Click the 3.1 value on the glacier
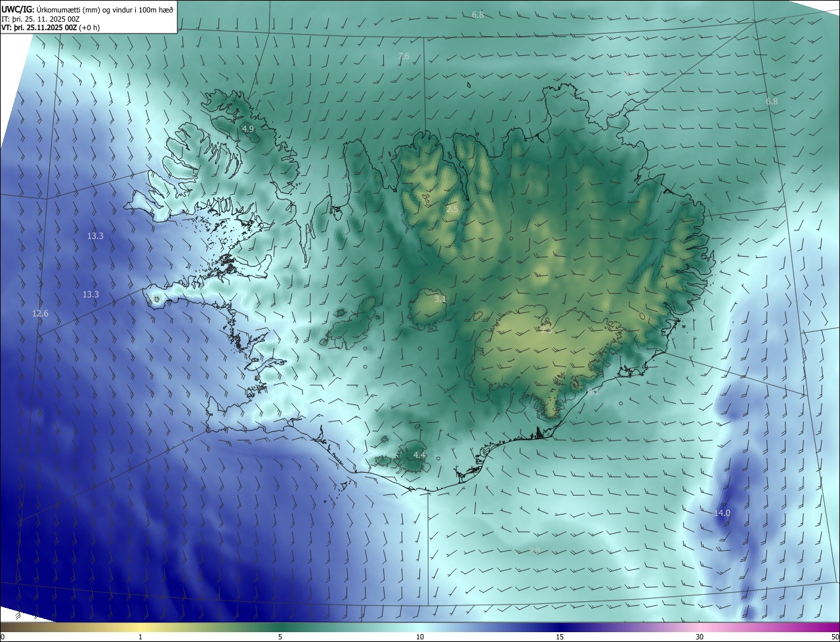The height and width of the screenshot is (642, 840). (x=440, y=299)
